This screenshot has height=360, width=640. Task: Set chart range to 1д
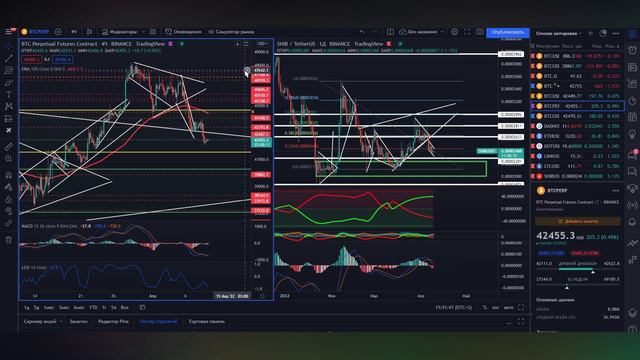[27, 307]
